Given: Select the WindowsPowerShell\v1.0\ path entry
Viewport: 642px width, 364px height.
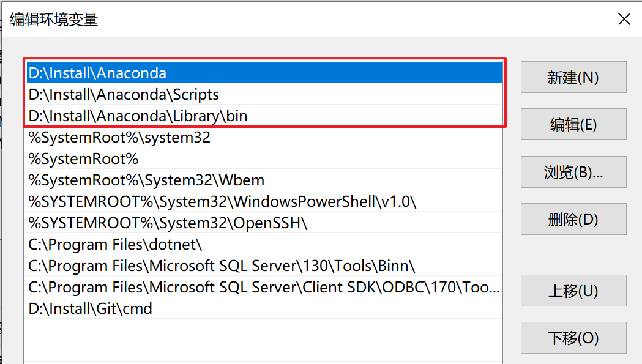Looking at the screenshot, I should 264,201.
